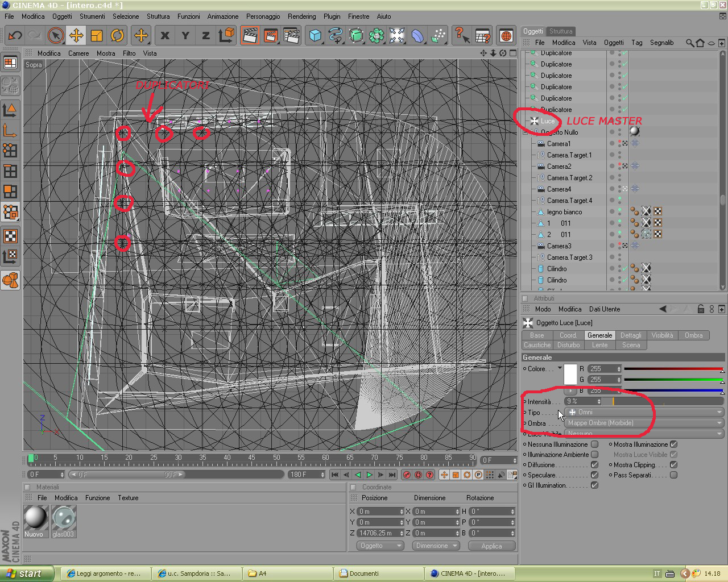Viewport: 728px width, 582px height.
Task: Open Leggi argomento taskbar window
Action: 107,573
